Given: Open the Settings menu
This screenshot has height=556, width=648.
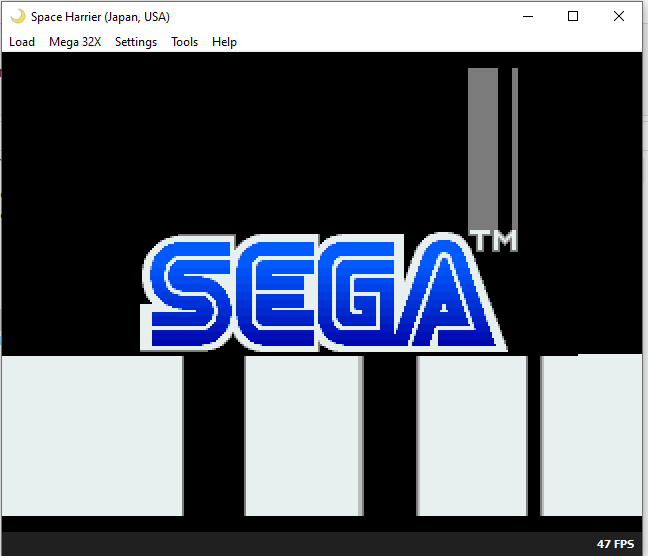Looking at the screenshot, I should (x=136, y=42).
